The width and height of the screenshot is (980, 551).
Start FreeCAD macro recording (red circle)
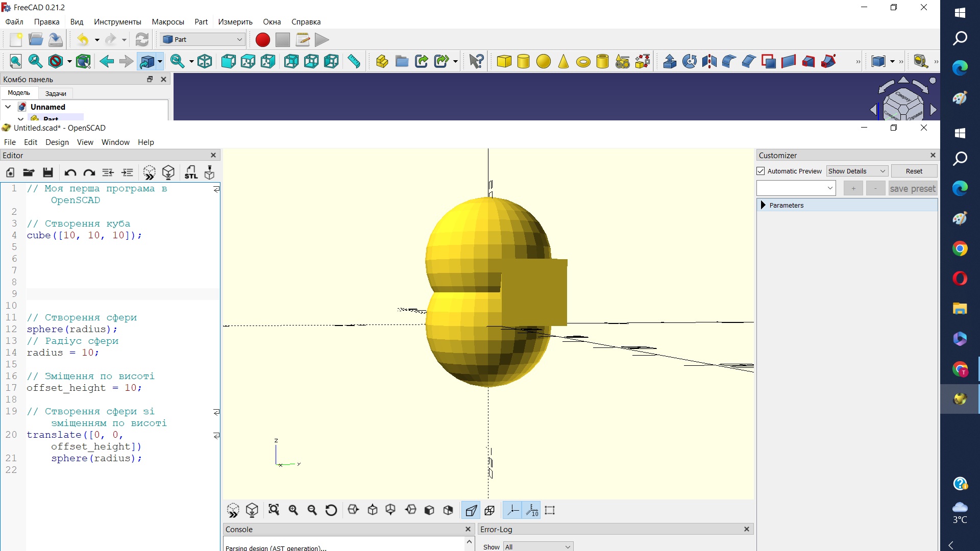[263, 40]
